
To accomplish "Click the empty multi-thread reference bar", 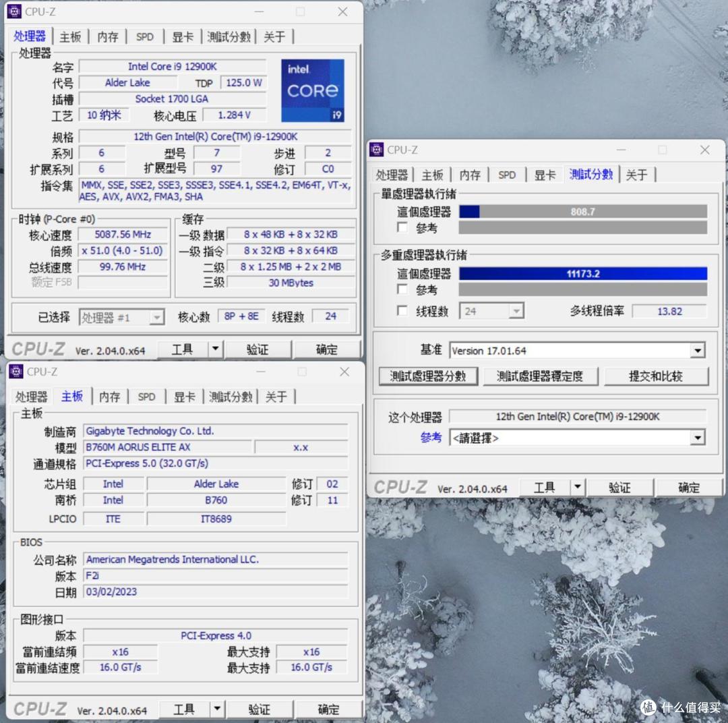I will [x=583, y=289].
